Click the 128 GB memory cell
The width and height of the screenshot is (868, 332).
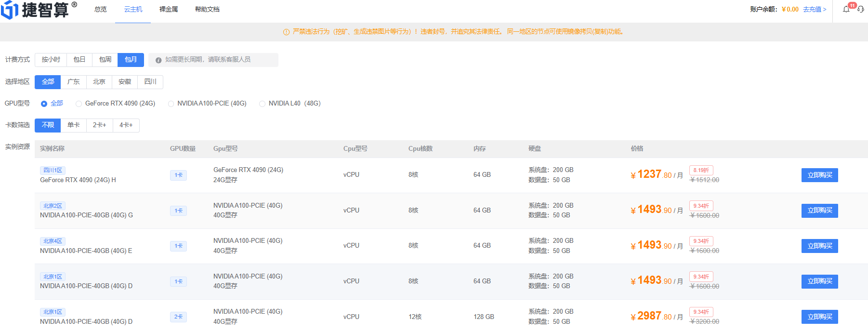click(x=484, y=317)
